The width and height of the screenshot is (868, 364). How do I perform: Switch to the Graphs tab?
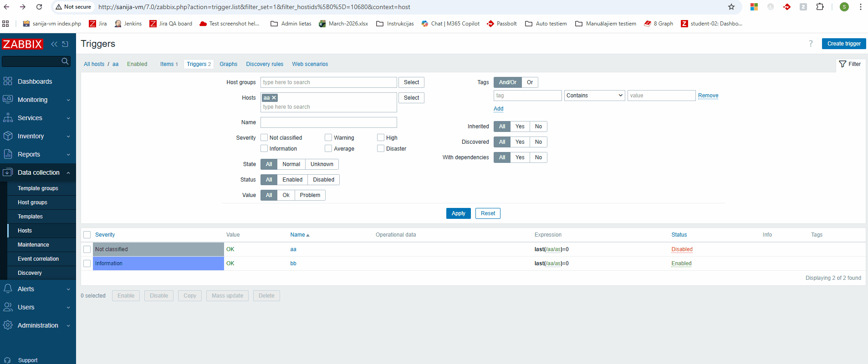pos(228,64)
